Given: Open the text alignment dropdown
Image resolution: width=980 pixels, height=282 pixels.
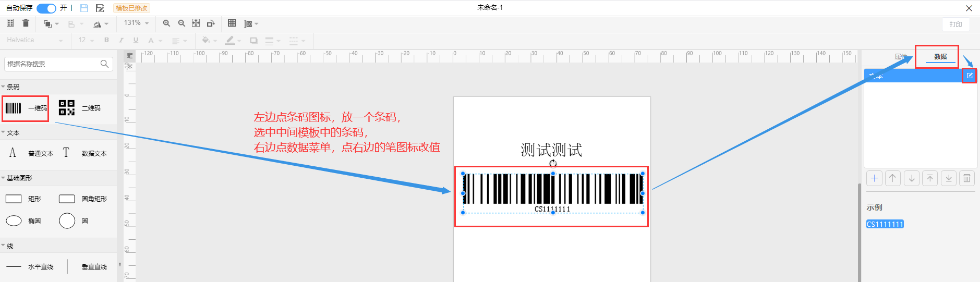Looking at the screenshot, I should pos(179,41).
